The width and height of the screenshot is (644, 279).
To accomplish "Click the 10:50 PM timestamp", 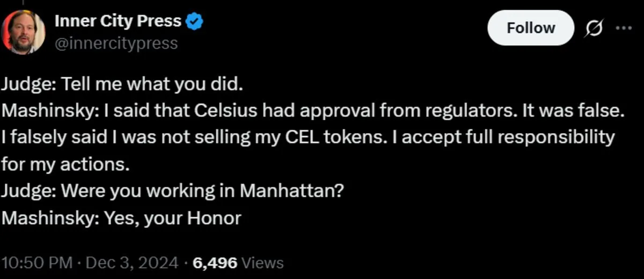I will (x=36, y=262).
